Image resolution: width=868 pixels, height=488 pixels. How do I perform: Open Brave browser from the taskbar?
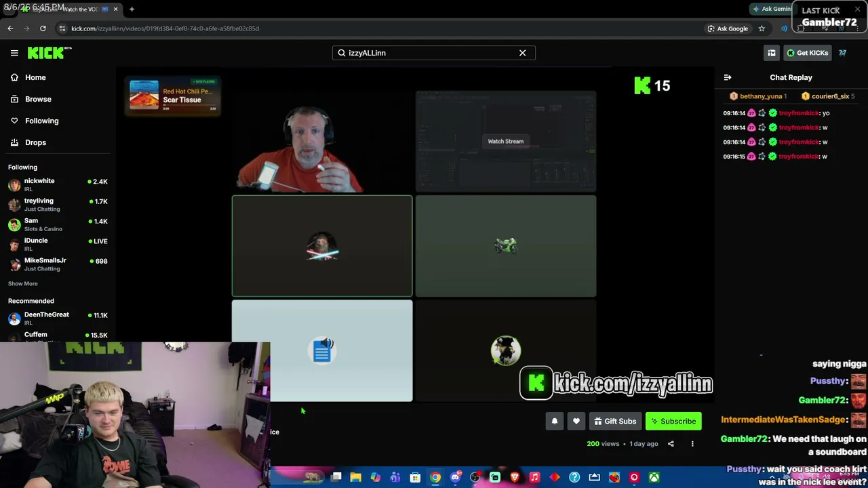[515, 477]
